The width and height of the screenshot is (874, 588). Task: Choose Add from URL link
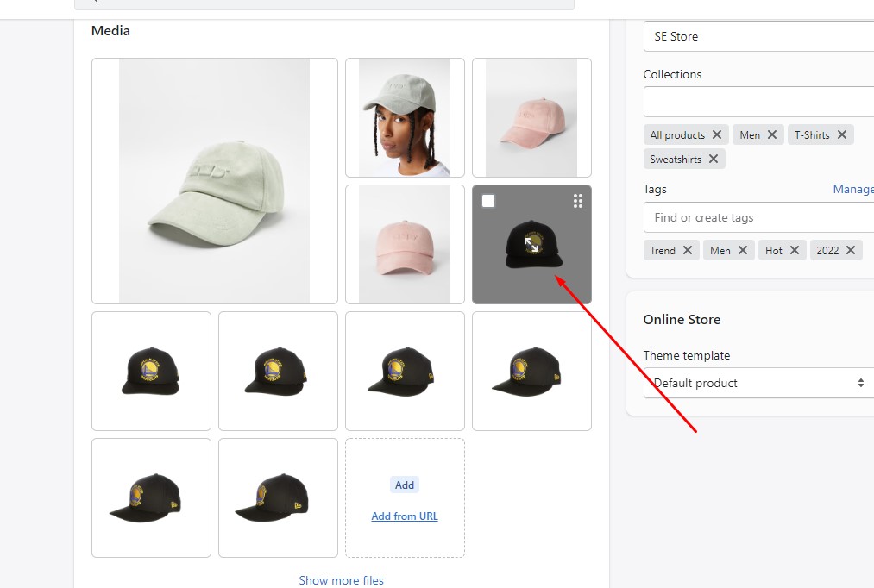(405, 516)
